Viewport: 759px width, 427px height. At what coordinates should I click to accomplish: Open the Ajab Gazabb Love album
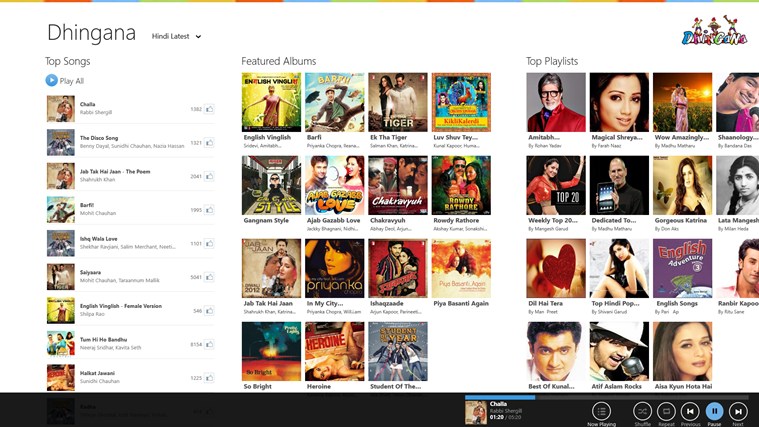point(334,185)
